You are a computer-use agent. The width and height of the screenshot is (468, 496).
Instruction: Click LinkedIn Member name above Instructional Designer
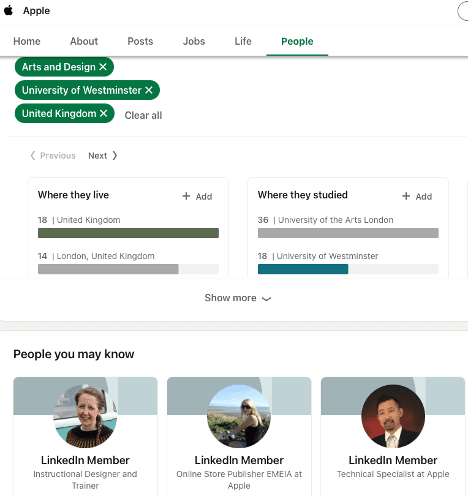[85, 460]
